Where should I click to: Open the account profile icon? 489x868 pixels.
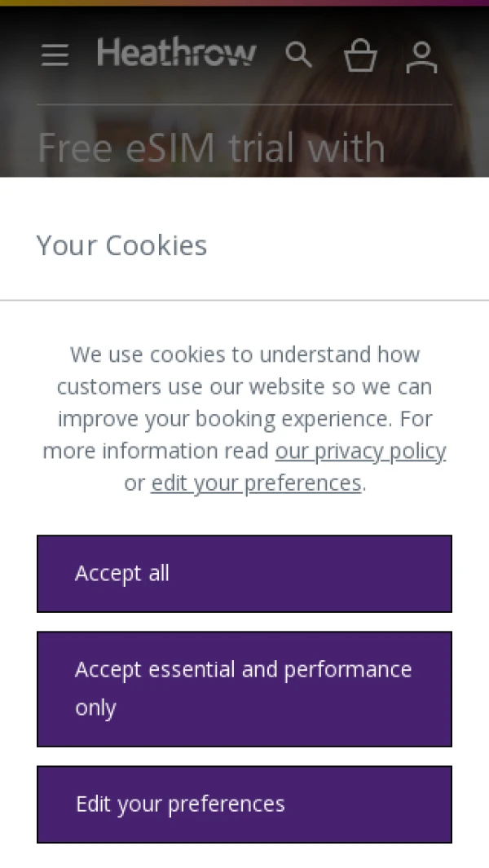point(421,57)
